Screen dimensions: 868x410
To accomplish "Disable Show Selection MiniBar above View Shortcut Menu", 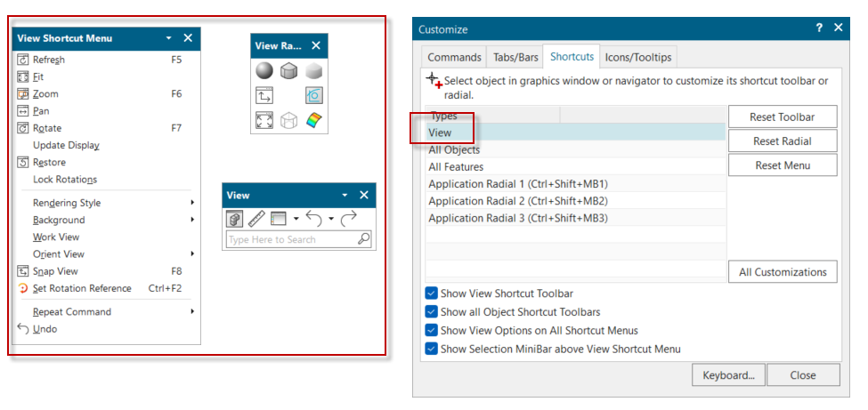I will 432,350.
